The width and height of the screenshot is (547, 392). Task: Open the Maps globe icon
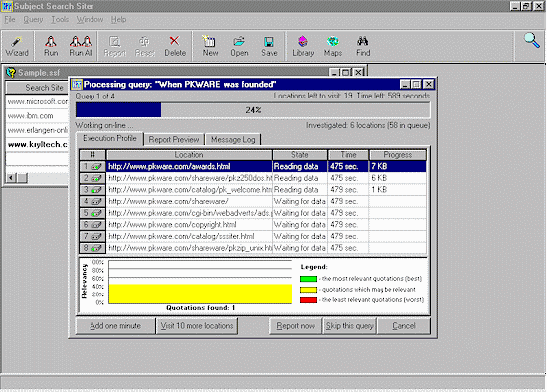(x=333, y=41)
